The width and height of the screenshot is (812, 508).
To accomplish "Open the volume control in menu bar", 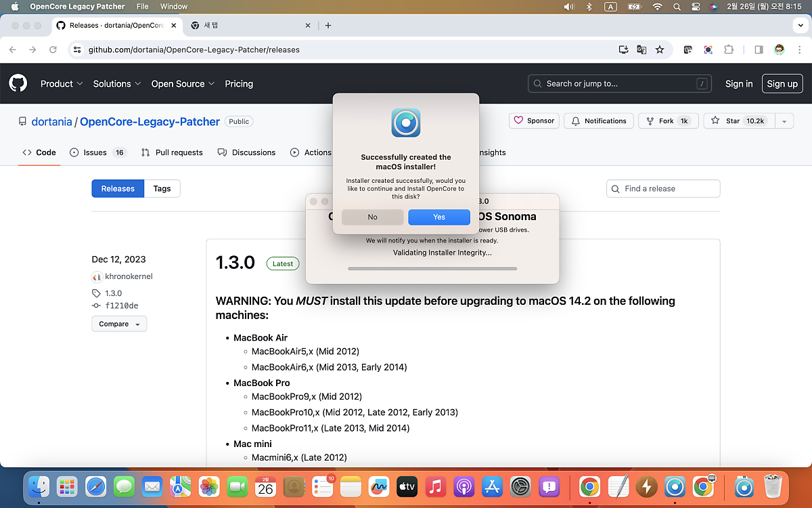I will (569, 6).
